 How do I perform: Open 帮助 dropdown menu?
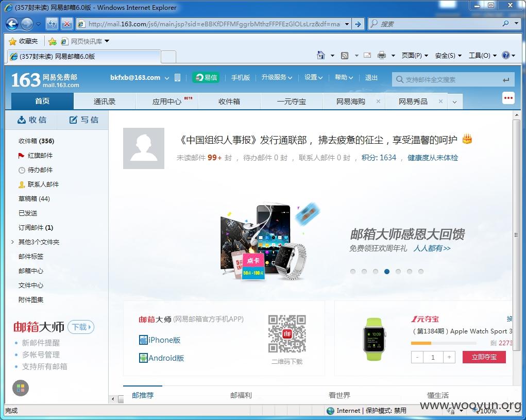(344, 77)
